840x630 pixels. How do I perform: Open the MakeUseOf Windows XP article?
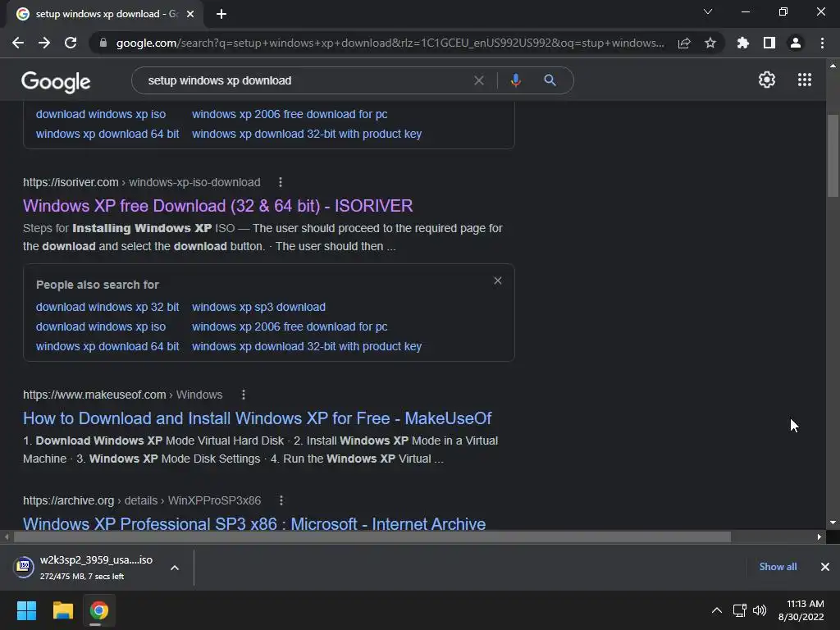click(x=257, y=418)
